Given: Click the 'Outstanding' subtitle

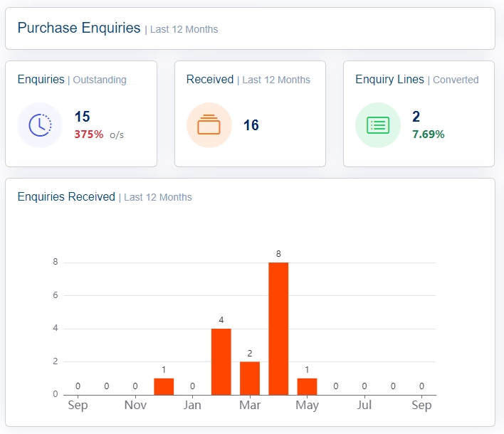Looking at the screenshot, I should click(x=100, y=80).
